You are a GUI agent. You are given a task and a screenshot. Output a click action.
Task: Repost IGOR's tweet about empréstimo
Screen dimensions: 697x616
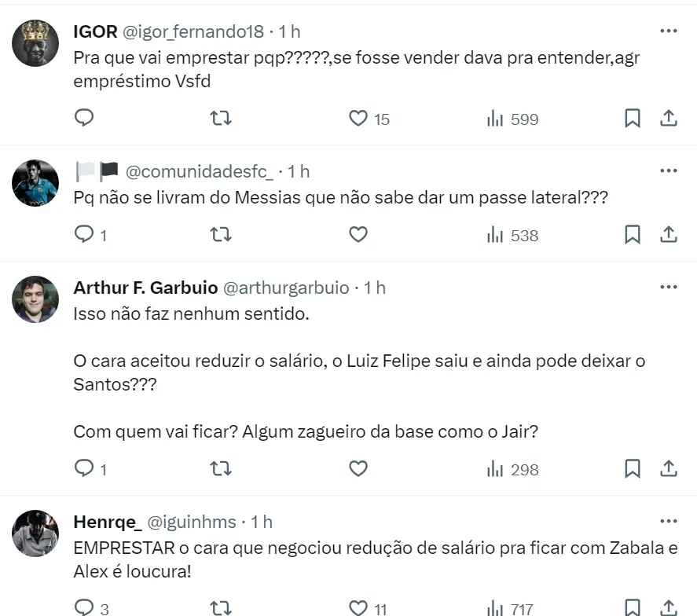222,118
